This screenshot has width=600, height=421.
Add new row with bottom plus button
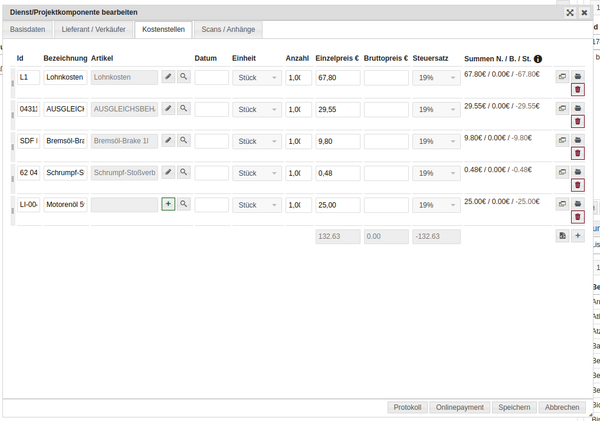[x=577, y=236]
